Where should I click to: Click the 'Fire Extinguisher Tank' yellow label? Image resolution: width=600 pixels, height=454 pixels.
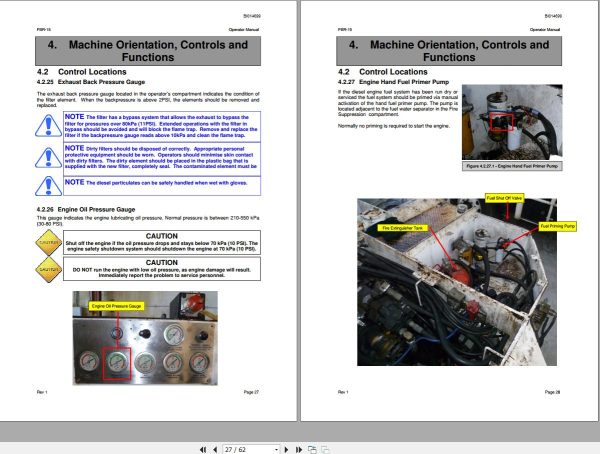[403, 228]
